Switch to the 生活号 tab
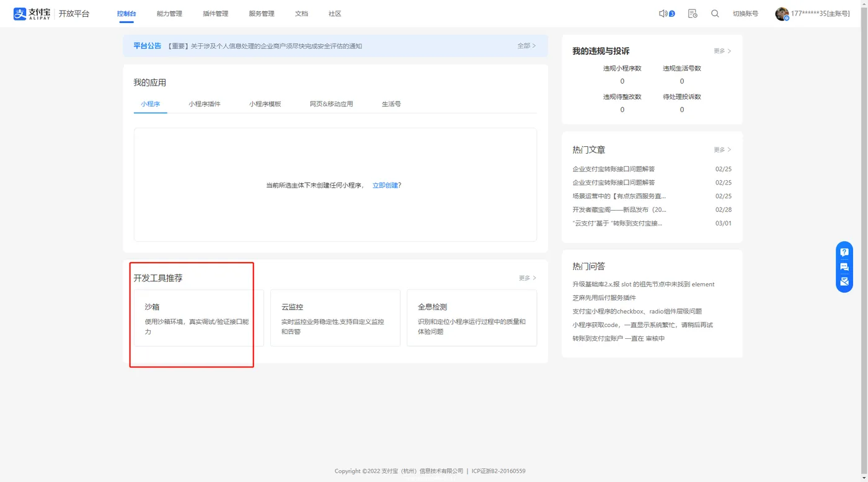 click(x=391, y=104)
